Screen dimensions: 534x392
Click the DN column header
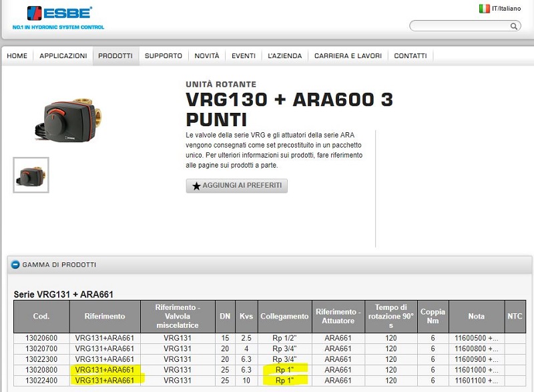click(225, 317)
